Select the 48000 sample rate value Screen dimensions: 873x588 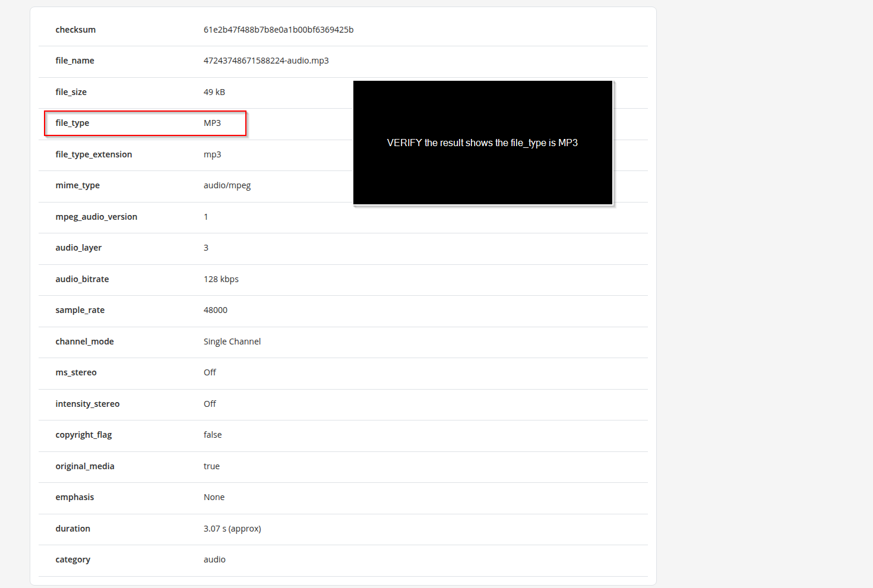[216, 310]
